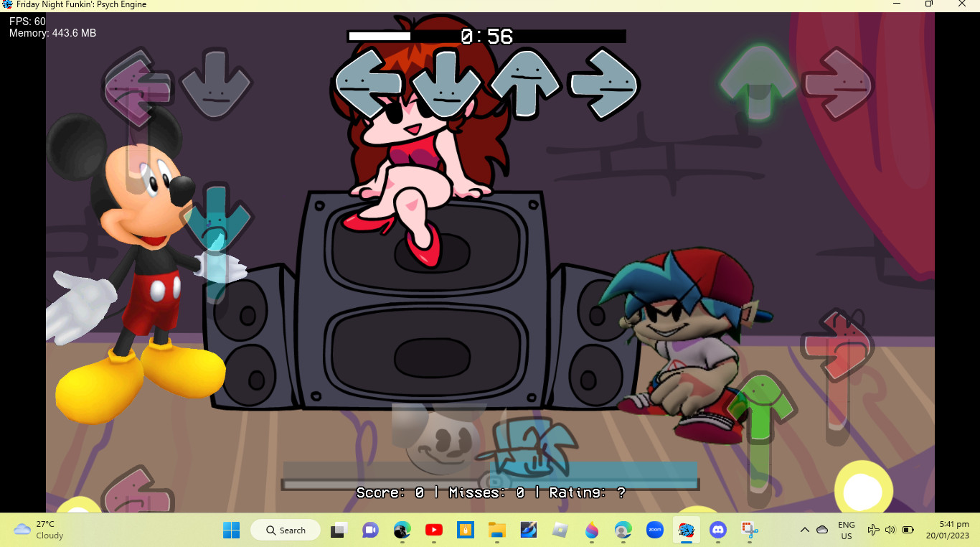The image size is (980, 547).
Task: Click the glowing green up arrow receptor
Action: pos(758,82)
